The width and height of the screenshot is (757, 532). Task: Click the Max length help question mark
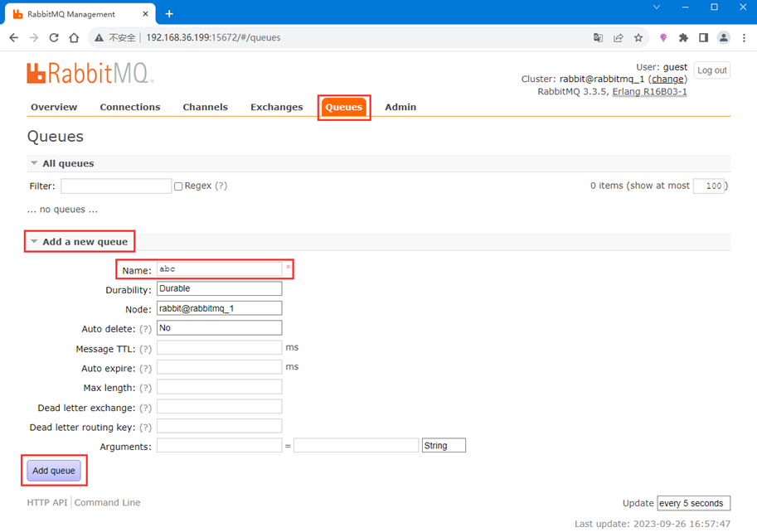point(145,388)
